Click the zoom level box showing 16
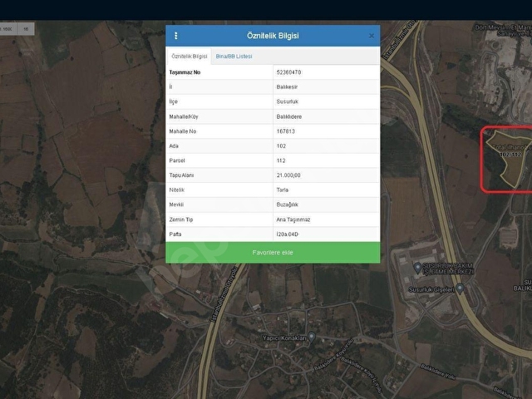The width and height of the screenshot is (532, 399). [x=26, y=29]
